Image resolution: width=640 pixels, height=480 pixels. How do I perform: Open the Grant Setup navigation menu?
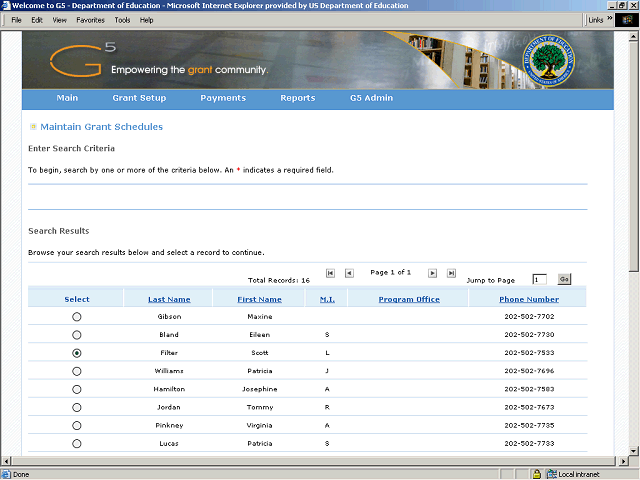tap(139, 98)
